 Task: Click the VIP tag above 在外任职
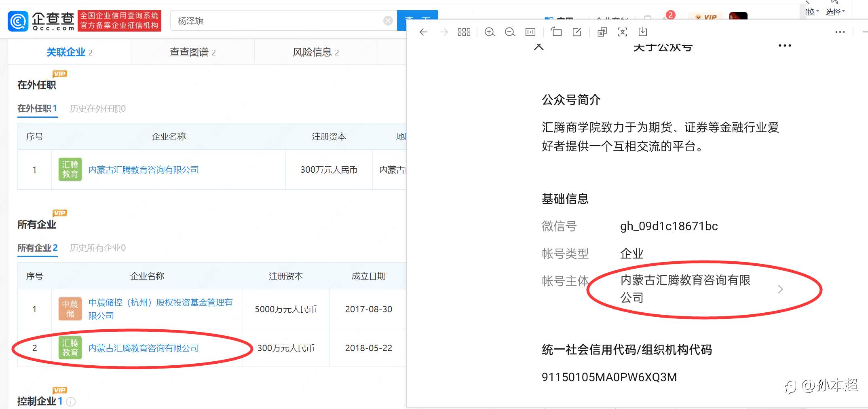pos(60,74)
